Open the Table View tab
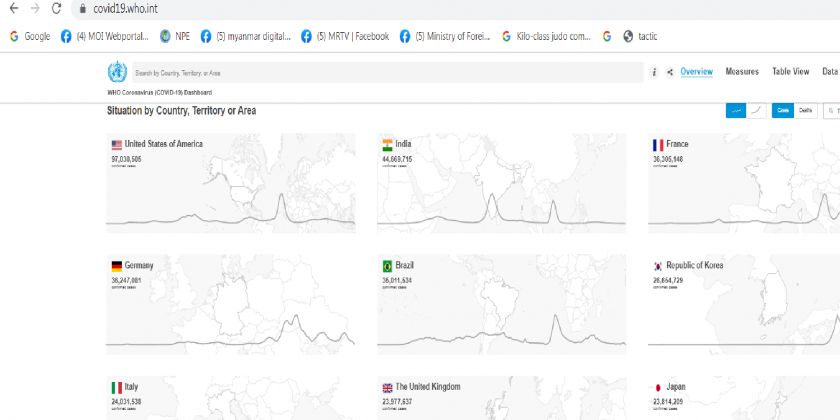 (790, 72)
